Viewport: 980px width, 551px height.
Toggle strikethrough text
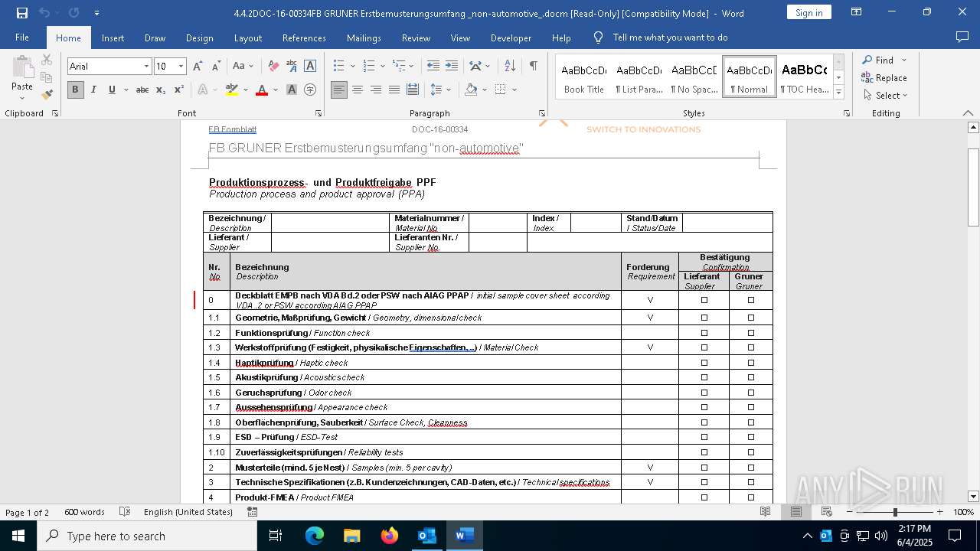coord(142,90)
